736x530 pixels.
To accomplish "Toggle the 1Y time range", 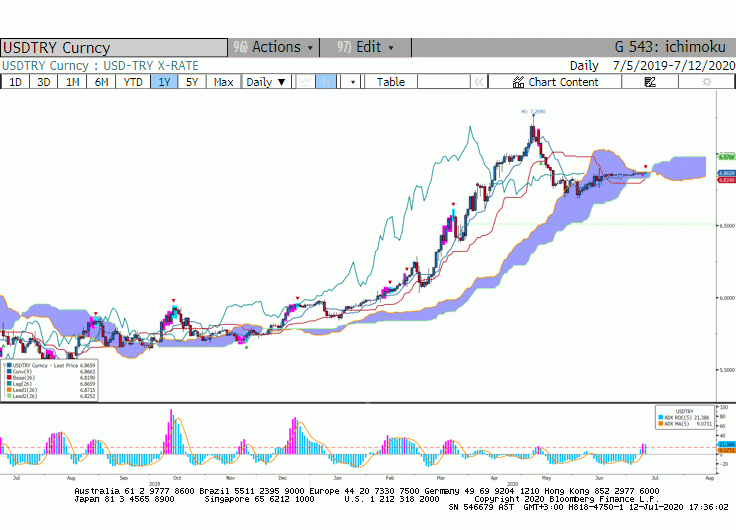I will (x=164, y=82).
